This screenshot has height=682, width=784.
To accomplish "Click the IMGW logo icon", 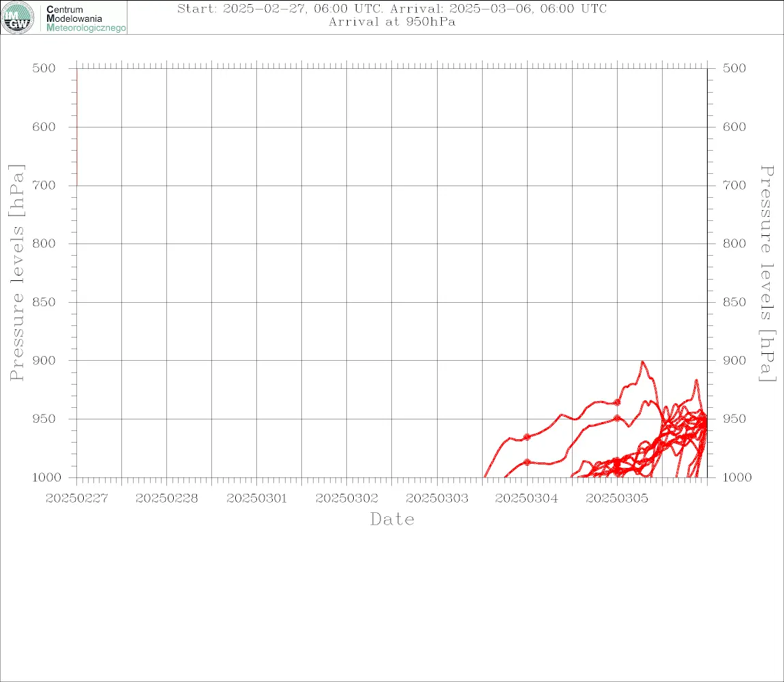I will point(18,18).
